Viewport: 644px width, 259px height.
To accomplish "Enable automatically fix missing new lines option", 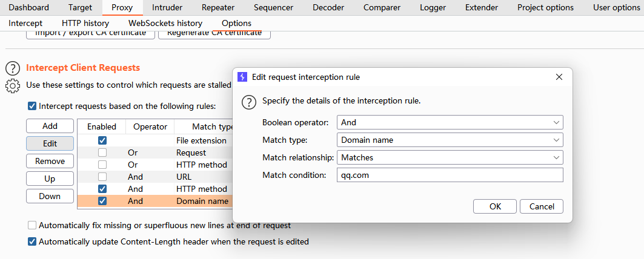I will coord(32,225).
